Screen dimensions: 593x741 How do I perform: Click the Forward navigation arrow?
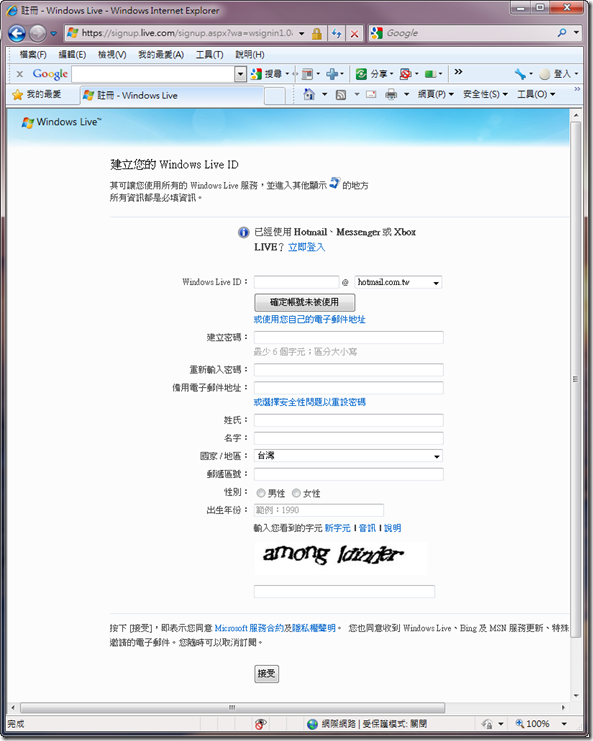tap(37, 34)
